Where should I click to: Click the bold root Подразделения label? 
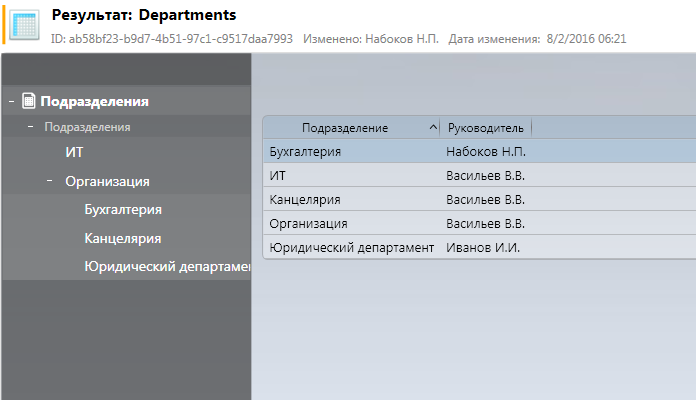(x=94, y=100)
